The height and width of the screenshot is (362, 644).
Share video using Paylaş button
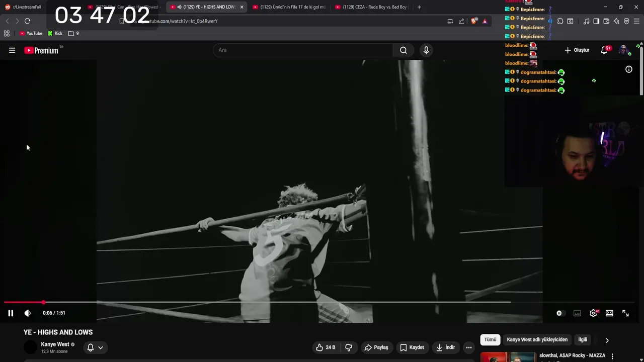(376, 347)
